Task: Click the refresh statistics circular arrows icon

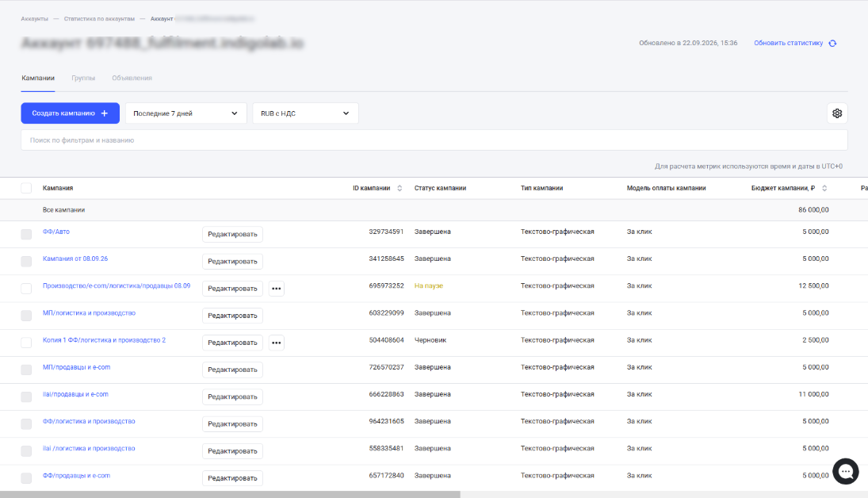Action: pos(832,43)
